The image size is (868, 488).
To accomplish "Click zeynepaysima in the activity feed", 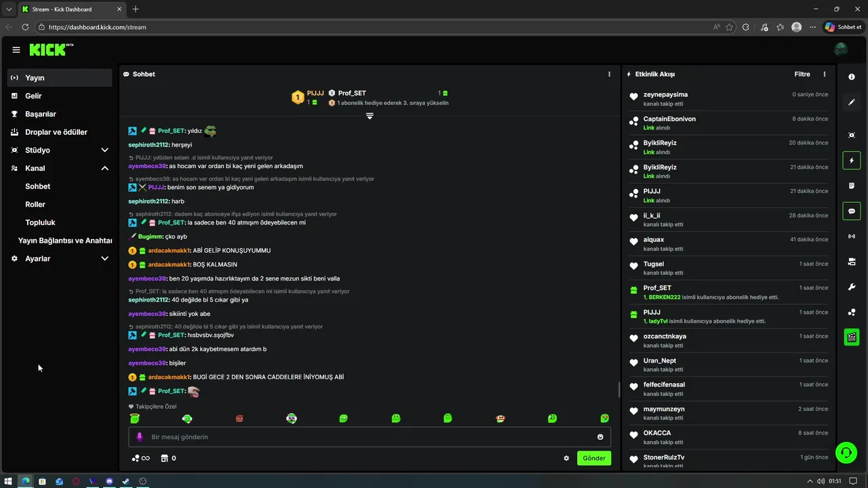I will coord(665,95).
